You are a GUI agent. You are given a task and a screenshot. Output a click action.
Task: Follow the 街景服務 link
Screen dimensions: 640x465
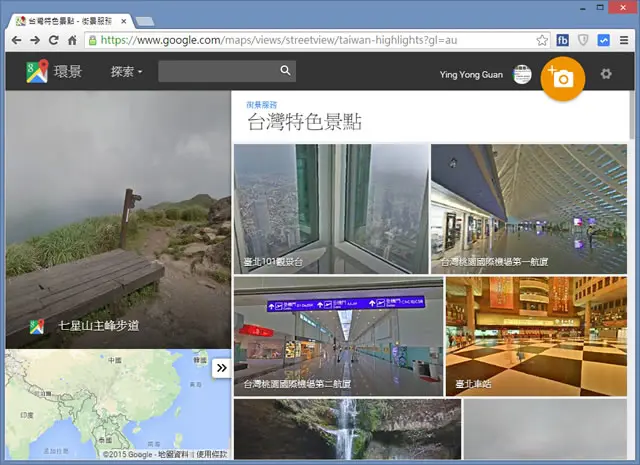[x=262, y=105]
